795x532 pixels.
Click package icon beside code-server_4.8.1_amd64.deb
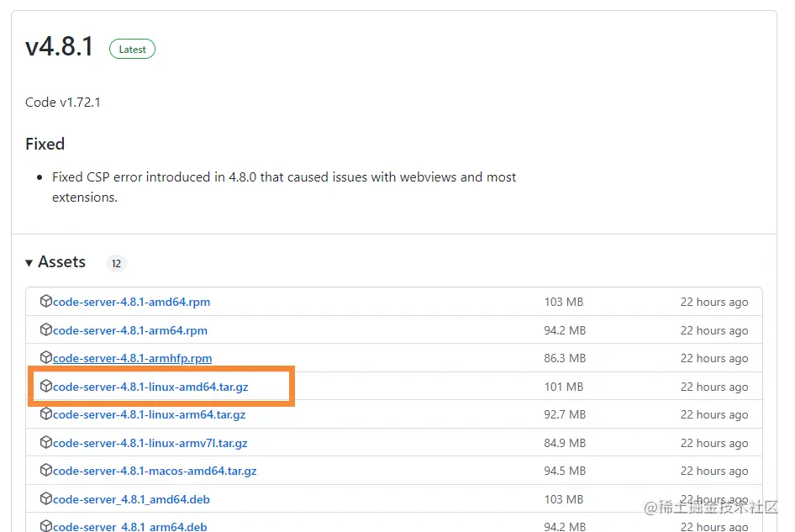click(x=45, y=498)
